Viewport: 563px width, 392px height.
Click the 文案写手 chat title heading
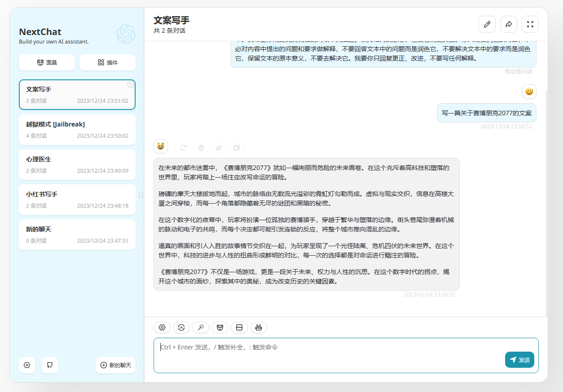pos(172,20)
